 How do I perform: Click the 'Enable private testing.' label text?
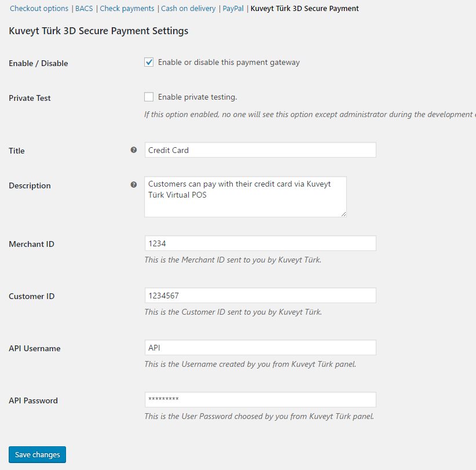tap(197, 97)
